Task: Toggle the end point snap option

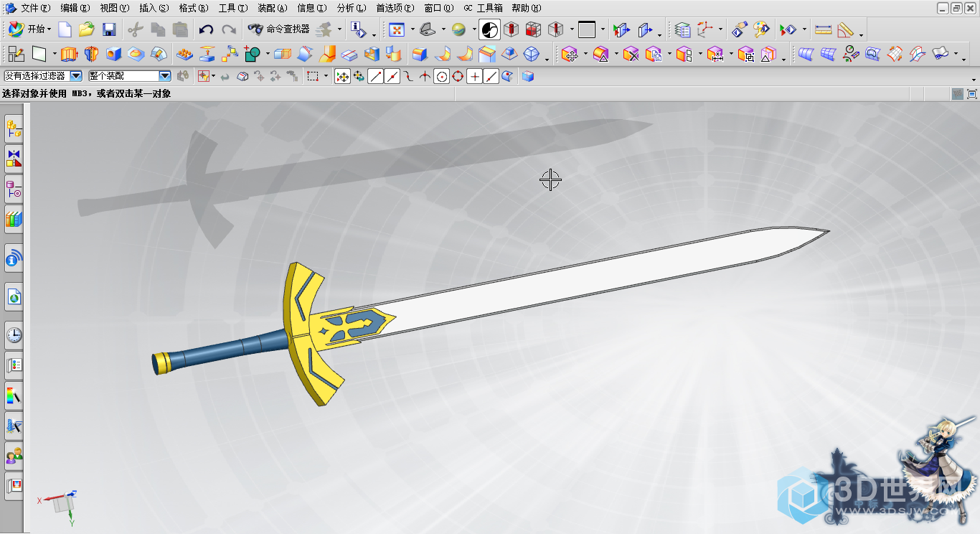Action: [375, 76]
